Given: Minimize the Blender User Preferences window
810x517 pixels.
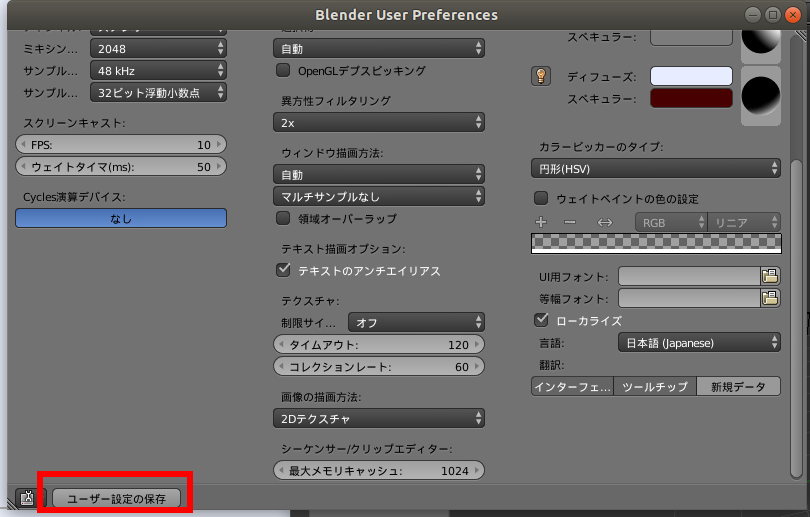Looking at the screenshot, I should click(x=753, y=15).
